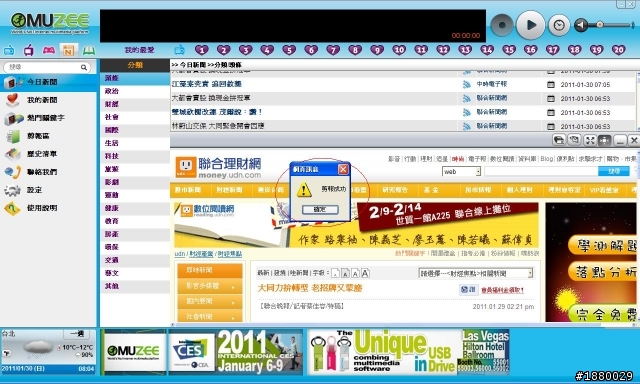640x384 pixels.
Task: Click the udn search text field
Action: (541, 171)
